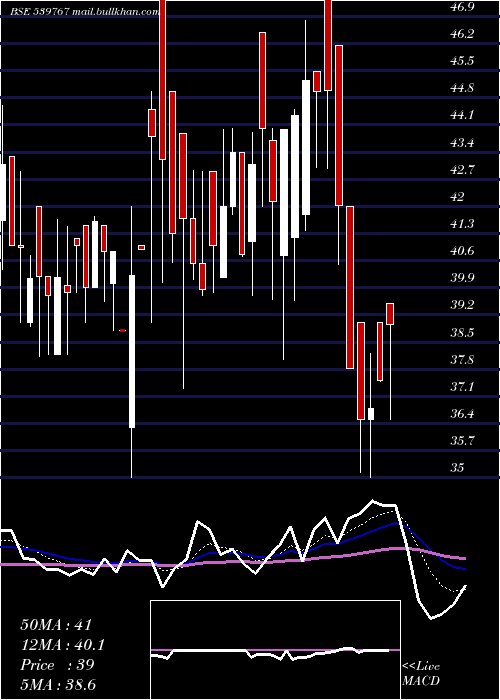Click the 43.4 price axis label
The width and height of the screenshot is (500, 700).
462,143
